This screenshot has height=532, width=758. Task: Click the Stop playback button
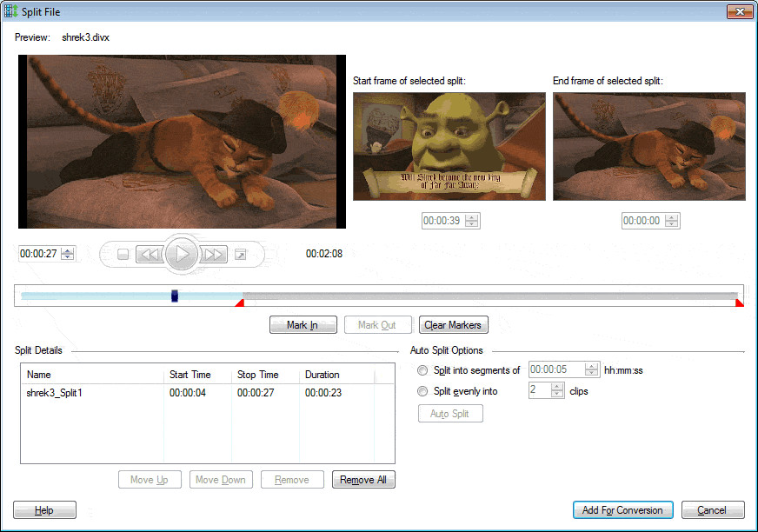(123, 254)
